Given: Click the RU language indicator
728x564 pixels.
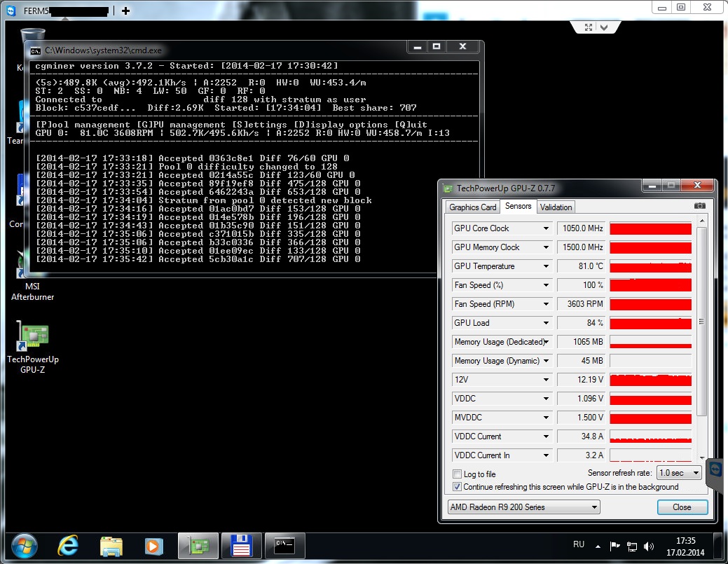Looking at the screenshot, I should 579,544.
